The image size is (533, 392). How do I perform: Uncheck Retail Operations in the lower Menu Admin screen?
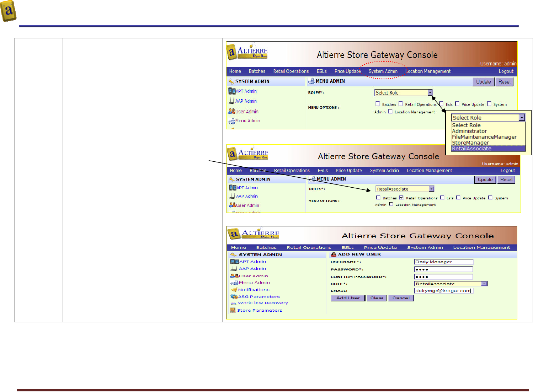tap(401, 198)
